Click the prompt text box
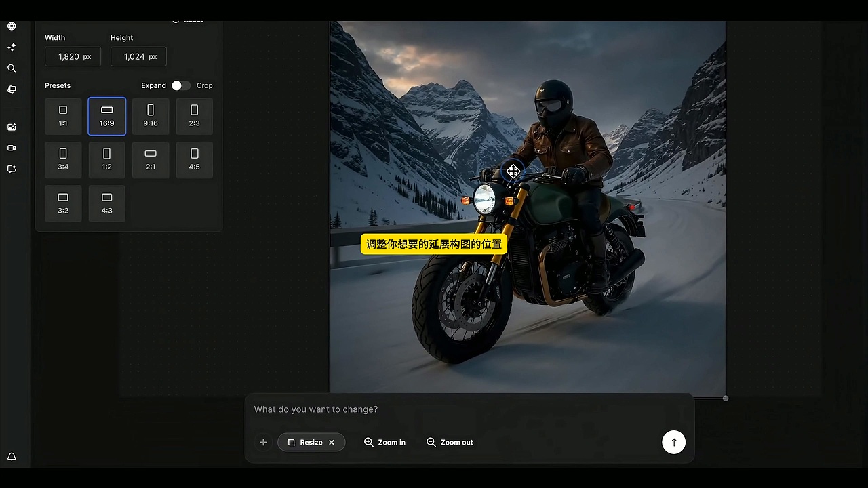 pyautogui.click(x=469, y=409)
